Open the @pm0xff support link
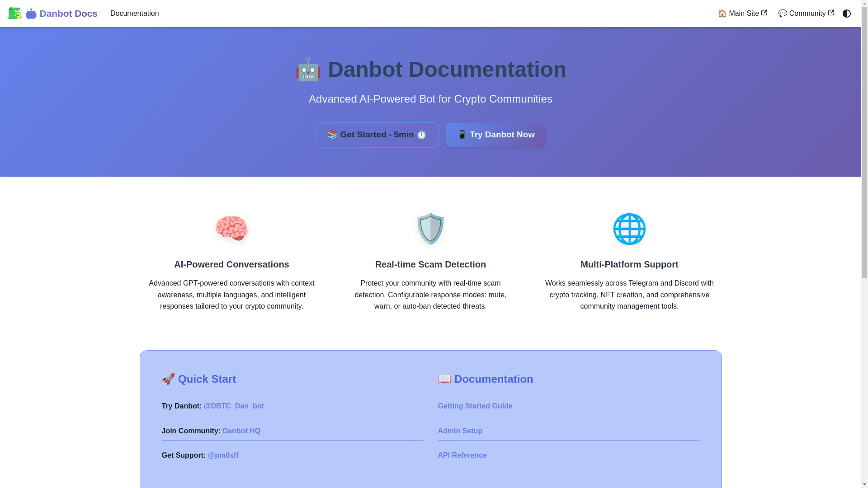This screenshot has height=488, width=868. pyautogui.click(x=223, y=455)
